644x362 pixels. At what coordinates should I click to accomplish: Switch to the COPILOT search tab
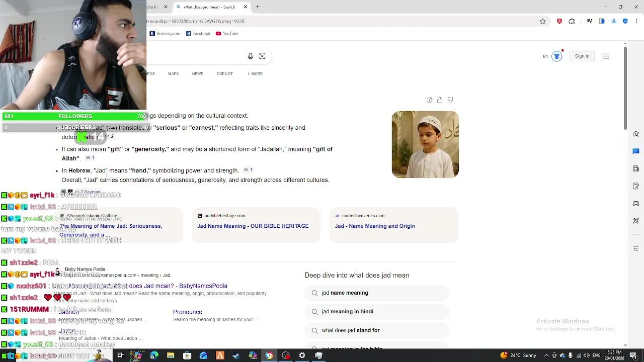[224, 73]
